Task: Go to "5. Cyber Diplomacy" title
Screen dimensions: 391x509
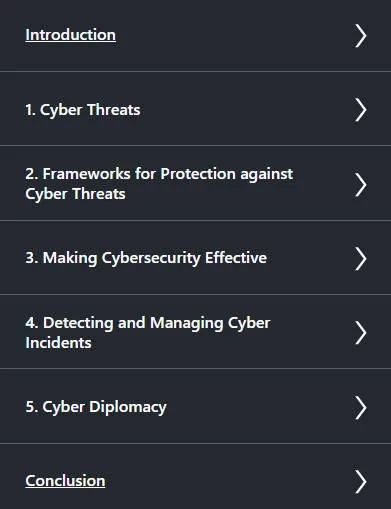Action: point(96,407)
